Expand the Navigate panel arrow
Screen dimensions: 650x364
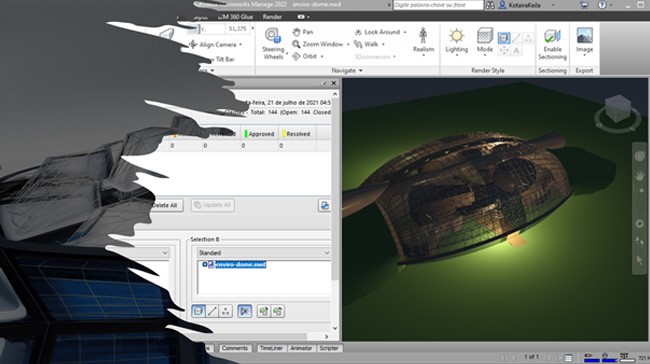tap(361, 70)
